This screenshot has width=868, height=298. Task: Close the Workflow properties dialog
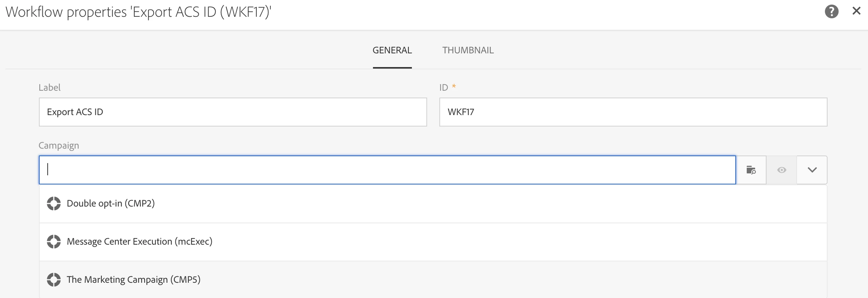(x=857, y=11)
